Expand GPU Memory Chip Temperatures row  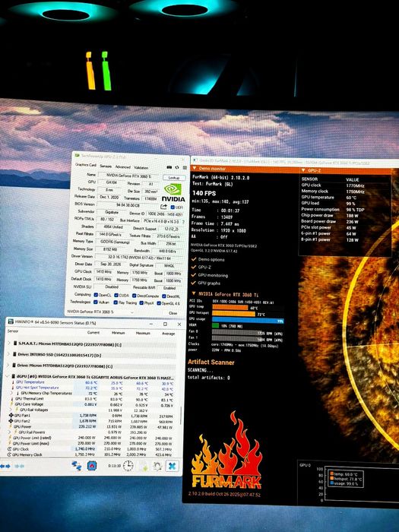[13, 393]
